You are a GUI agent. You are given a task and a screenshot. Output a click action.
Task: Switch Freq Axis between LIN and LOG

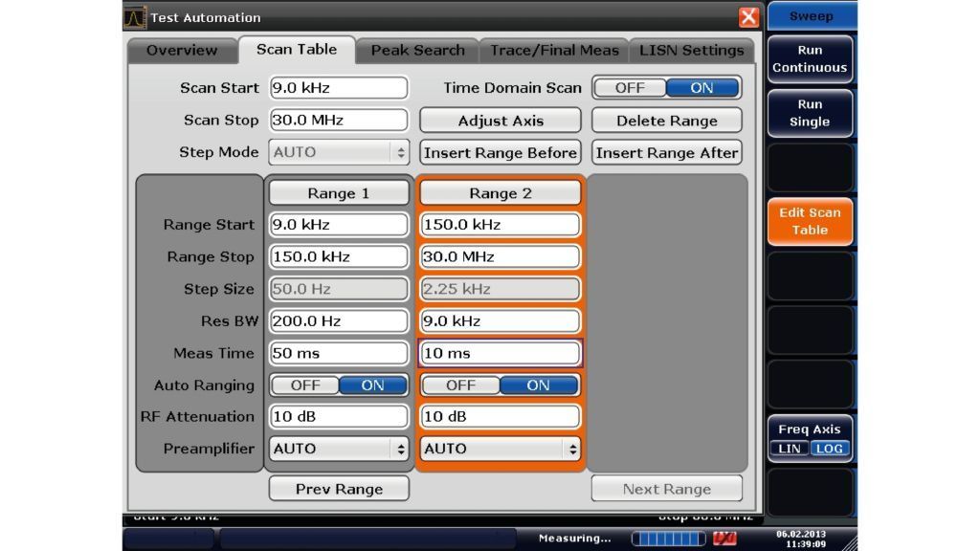tap(809, 449)
